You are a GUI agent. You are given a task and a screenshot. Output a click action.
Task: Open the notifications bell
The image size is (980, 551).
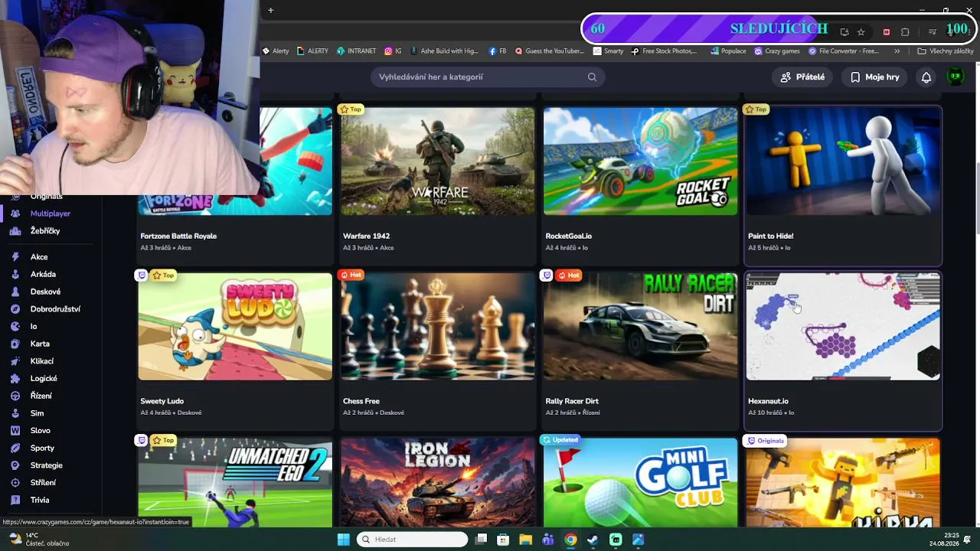pyautogui.click(x=926, y=77)
